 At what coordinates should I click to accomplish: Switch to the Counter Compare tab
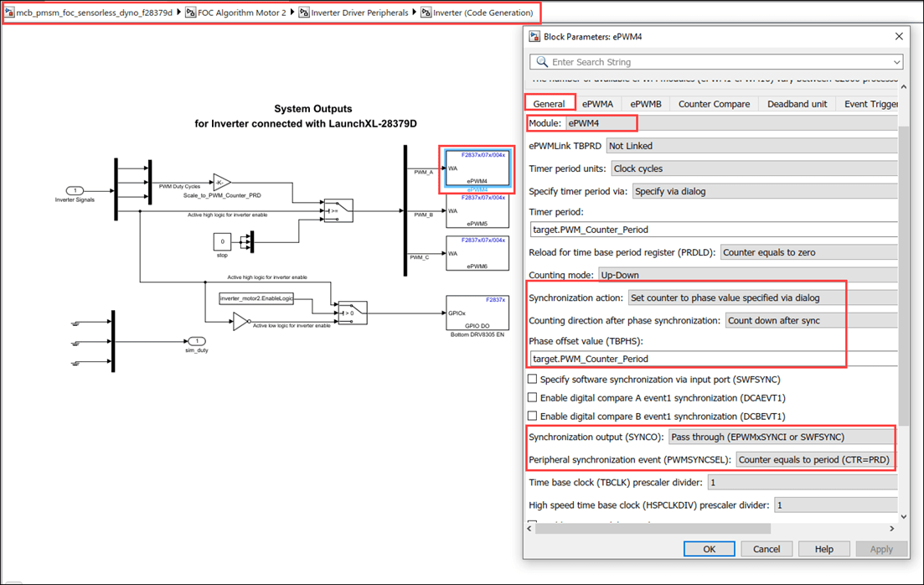pyautogui.click(x=715, y=104)
